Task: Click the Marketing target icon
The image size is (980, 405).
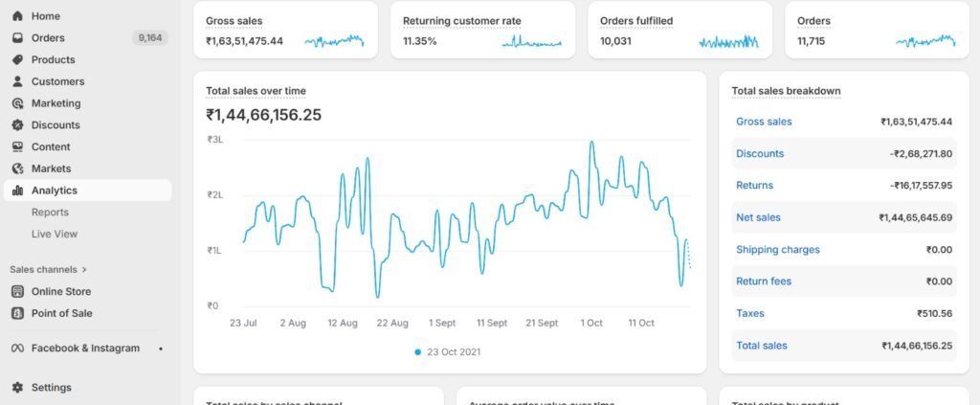Action: click(x=17, y=103)
